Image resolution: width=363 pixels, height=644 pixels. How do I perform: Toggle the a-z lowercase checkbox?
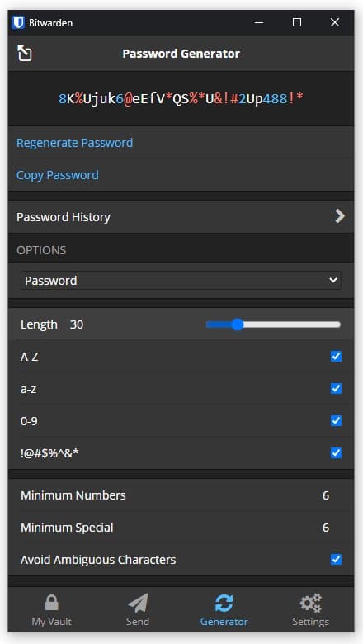coord(336,388)
